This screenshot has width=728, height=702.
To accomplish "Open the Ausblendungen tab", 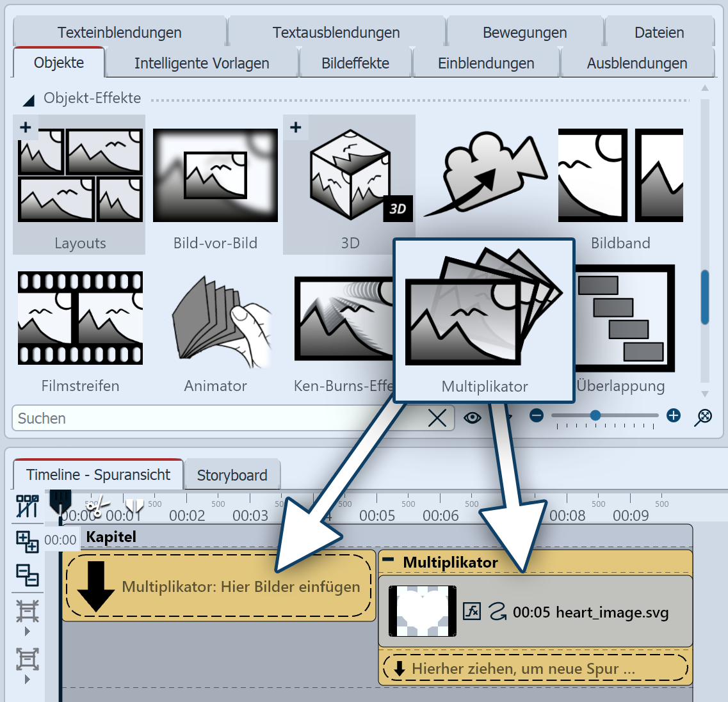I will pos(637,63).
